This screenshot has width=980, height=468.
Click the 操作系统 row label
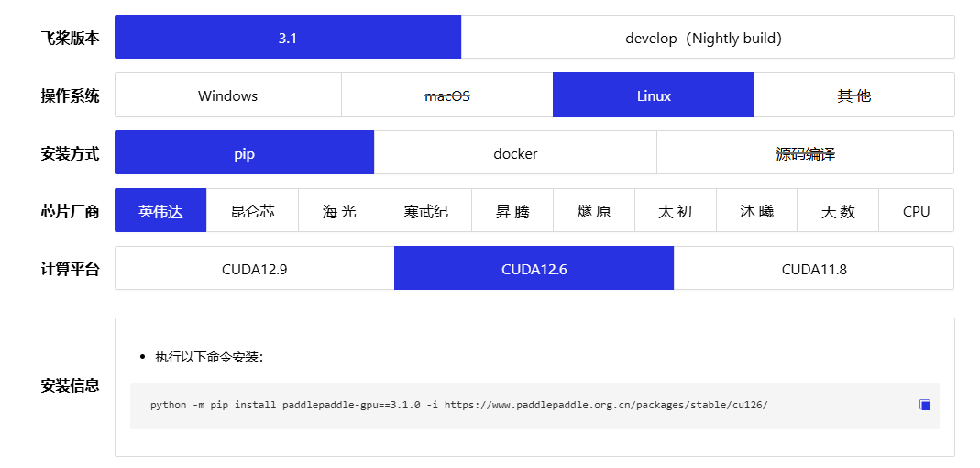[x=70, y=95]
